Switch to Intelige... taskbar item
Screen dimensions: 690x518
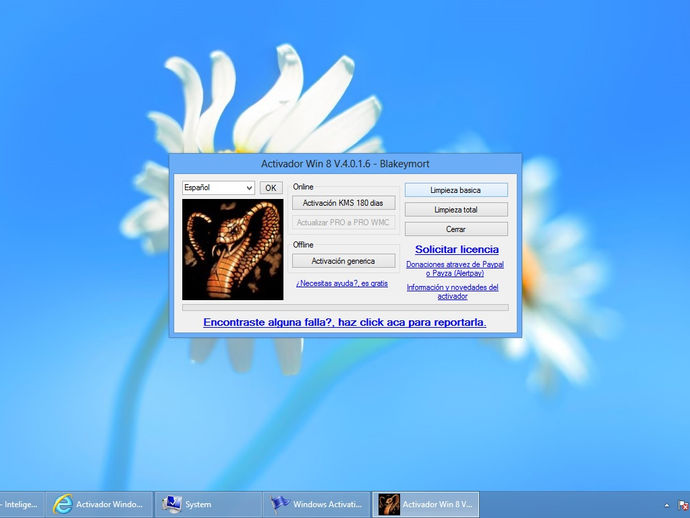[x=21, y=504]
